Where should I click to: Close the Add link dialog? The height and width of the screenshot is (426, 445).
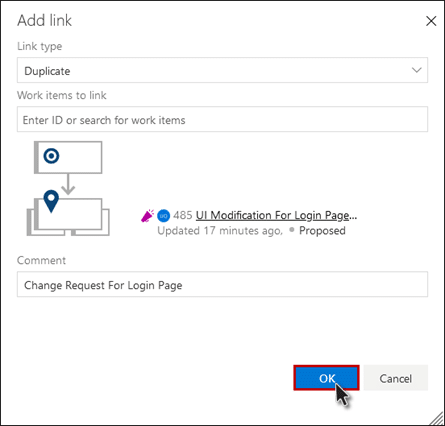[431, 21]
